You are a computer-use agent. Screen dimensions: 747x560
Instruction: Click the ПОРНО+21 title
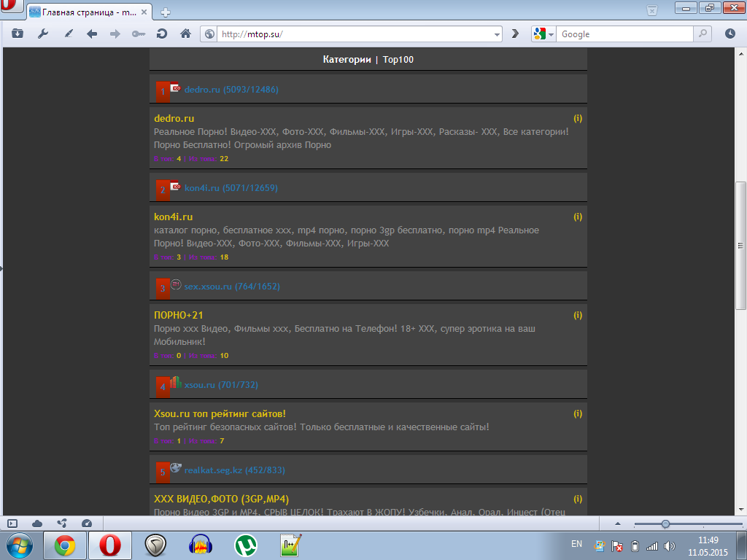pos(179,315)
